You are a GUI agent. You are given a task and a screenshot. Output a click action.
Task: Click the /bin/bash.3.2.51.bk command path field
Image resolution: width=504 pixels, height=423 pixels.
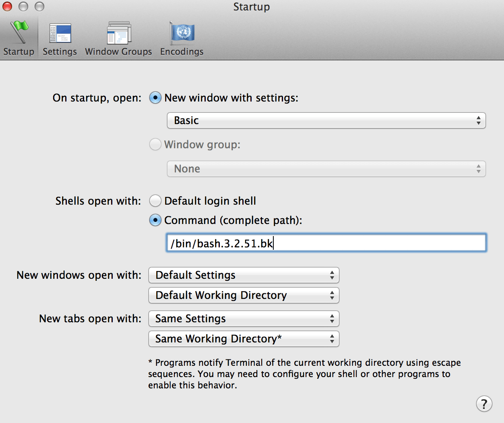[x=326, y=243]
